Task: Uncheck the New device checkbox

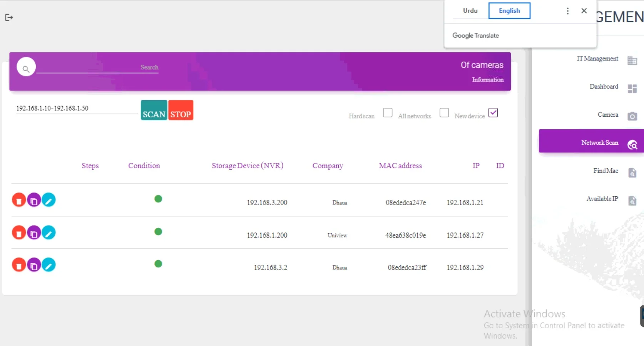Action: point(493,113)
